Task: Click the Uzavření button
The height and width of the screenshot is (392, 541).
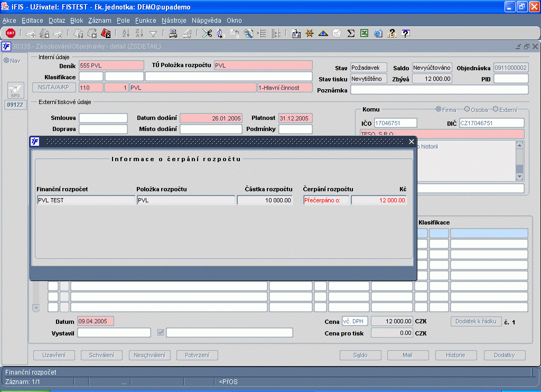Action: click(x=54, y=355)
